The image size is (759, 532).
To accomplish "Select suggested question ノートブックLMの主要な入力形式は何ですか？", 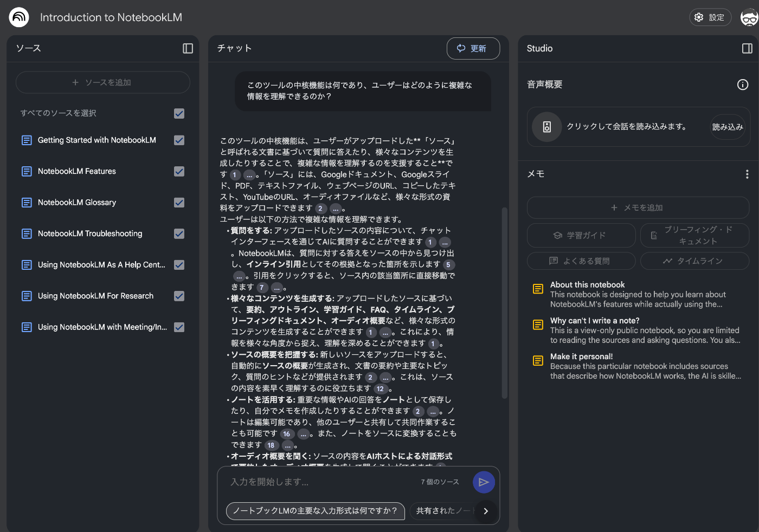I will click(x=315, y=511).
